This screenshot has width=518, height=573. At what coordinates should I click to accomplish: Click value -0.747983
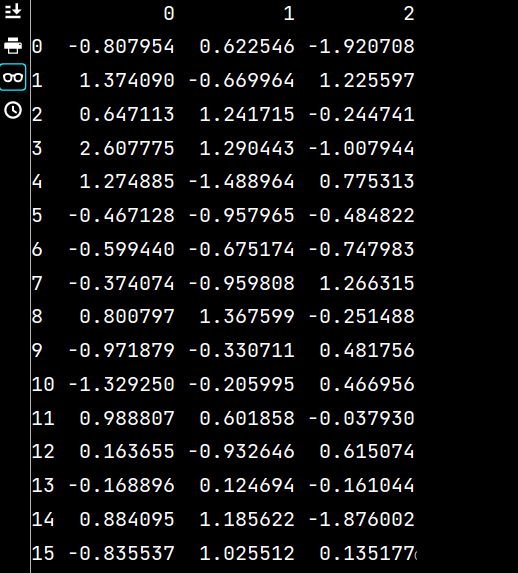click(x=361, y=249)
